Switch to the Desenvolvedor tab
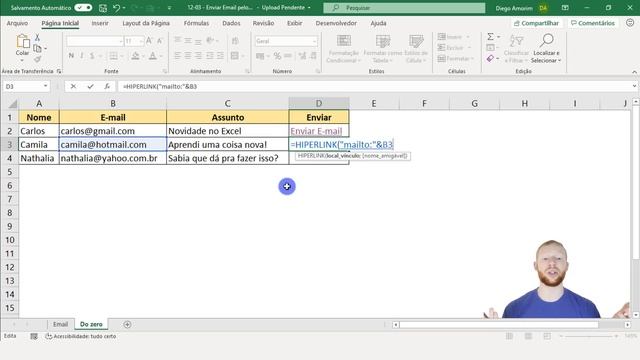The width and height of the screenshot is (640, 360). pos(336,23)
